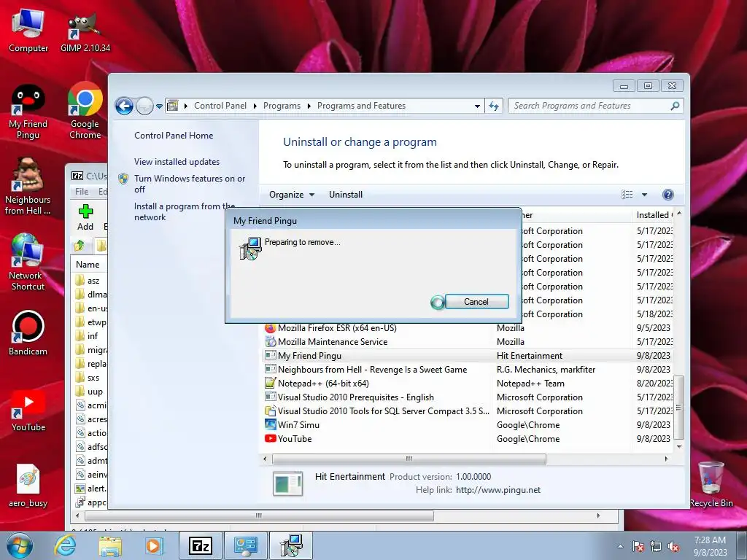Launch Google Chrome from the desktop
This screenshot has width=747, height=560.
click(x=85, y=111)
